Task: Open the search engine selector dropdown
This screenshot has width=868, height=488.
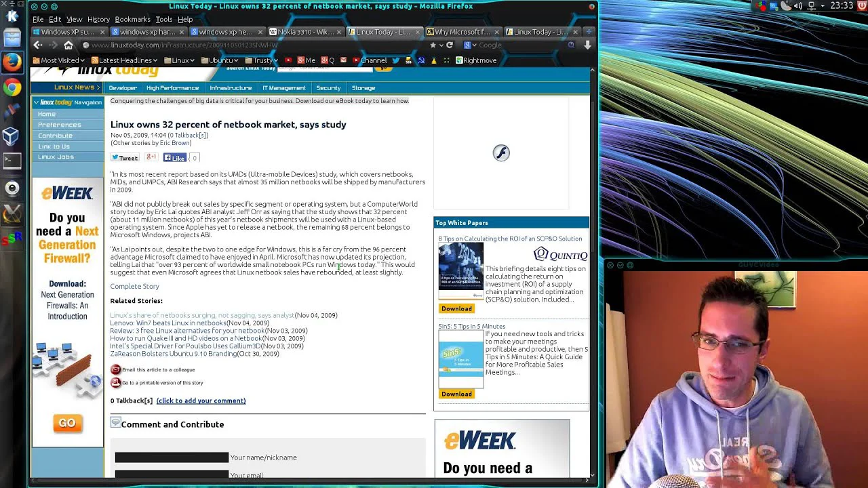Action: pyautogui.click(x=470, y=45)
